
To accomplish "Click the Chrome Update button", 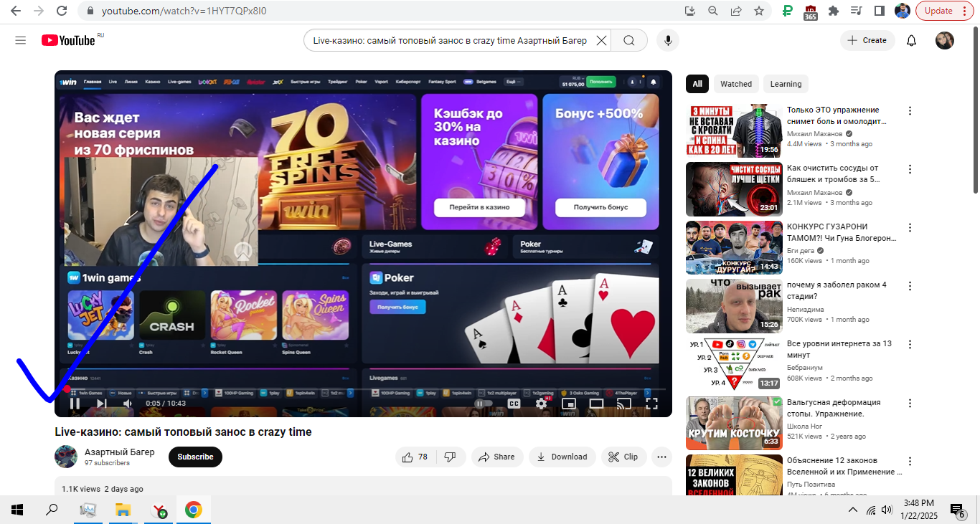I will [943, 11].
